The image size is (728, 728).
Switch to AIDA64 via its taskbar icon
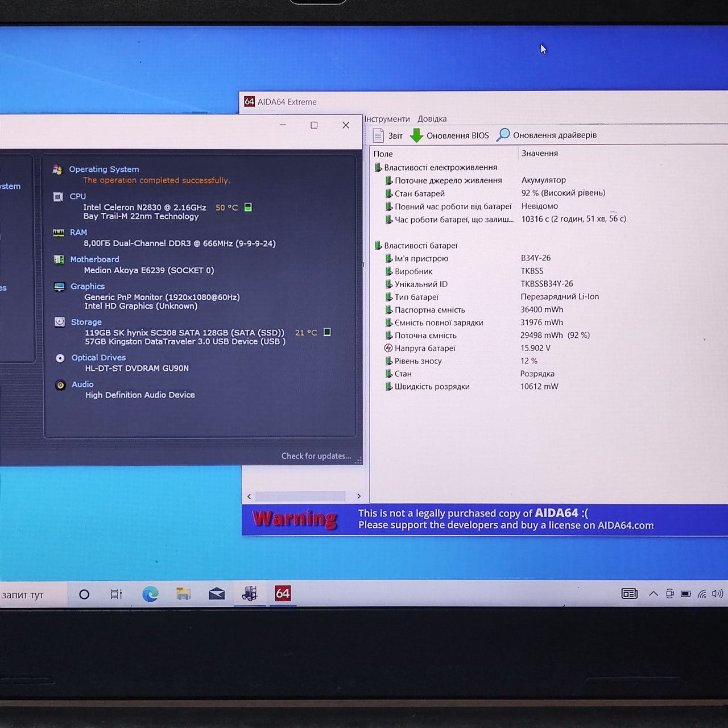pyautogui.click(x=283, y=594)
